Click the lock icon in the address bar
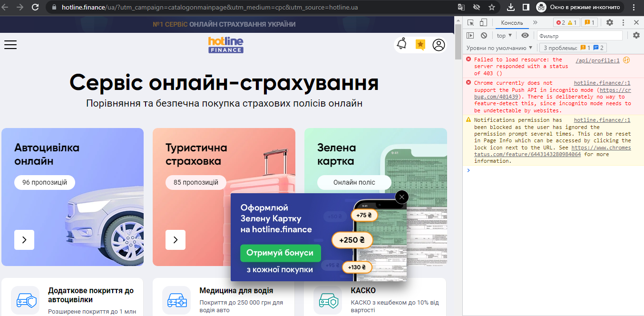 click(54, 8)
